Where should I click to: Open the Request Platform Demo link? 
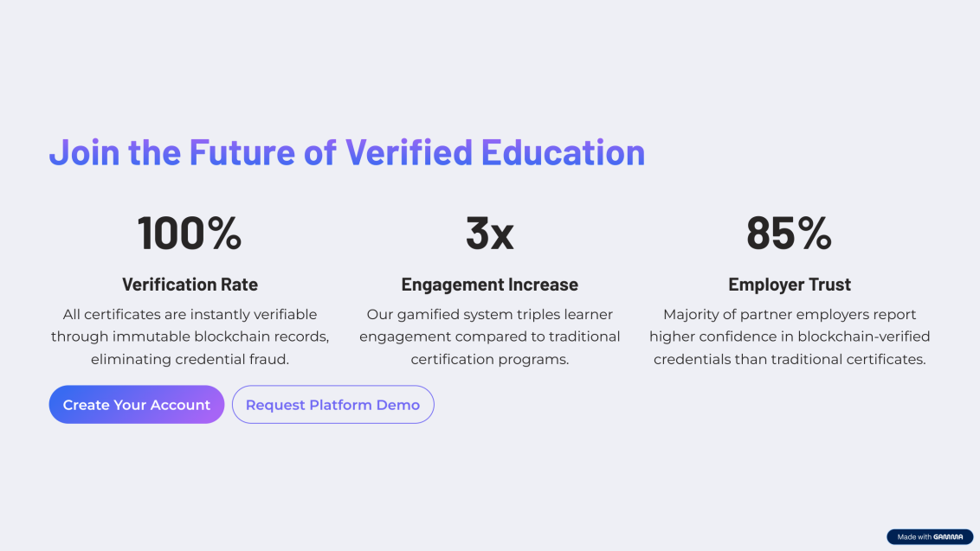(332, 405)
